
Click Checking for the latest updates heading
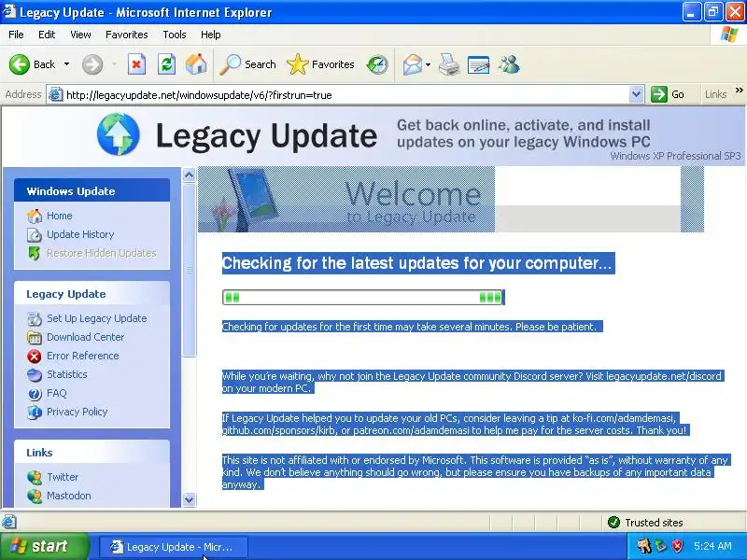[416, 263]
